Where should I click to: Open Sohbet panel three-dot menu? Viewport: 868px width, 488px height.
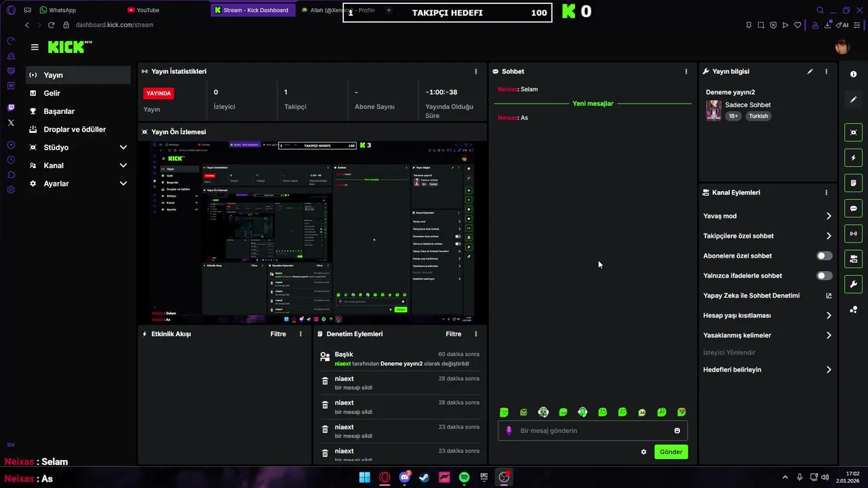tap(686, 71)
